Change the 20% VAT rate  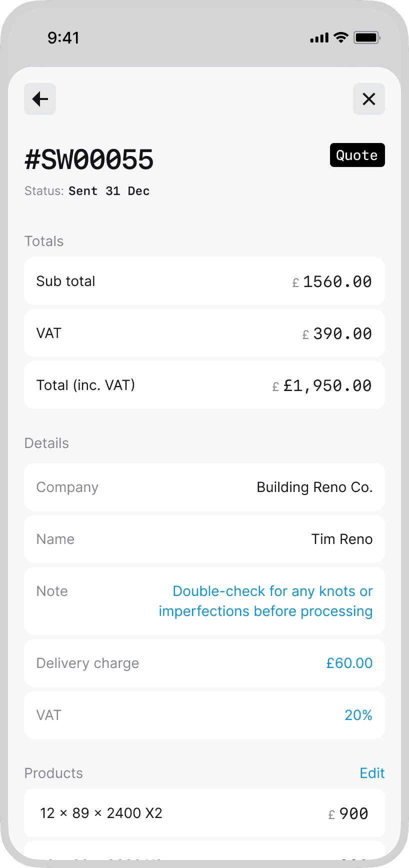point(358,715)
